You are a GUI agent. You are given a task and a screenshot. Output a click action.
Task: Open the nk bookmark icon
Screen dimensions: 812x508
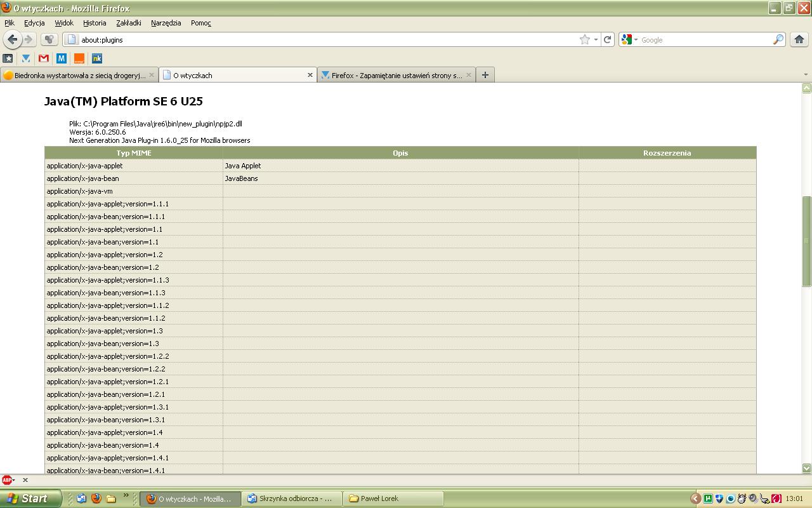pyautogui.click(x=97, y=58)
